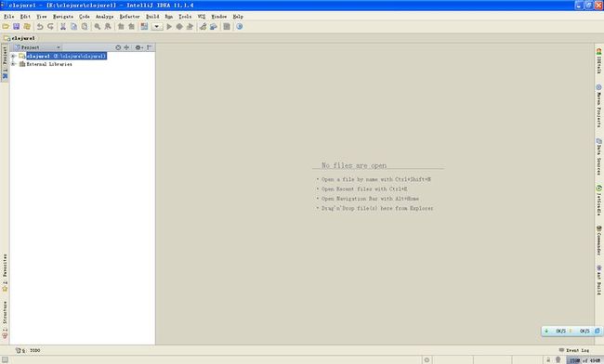Open the run configuration dropdown
Viewport: 604px width, 364px height.
(x=157, y=27)
